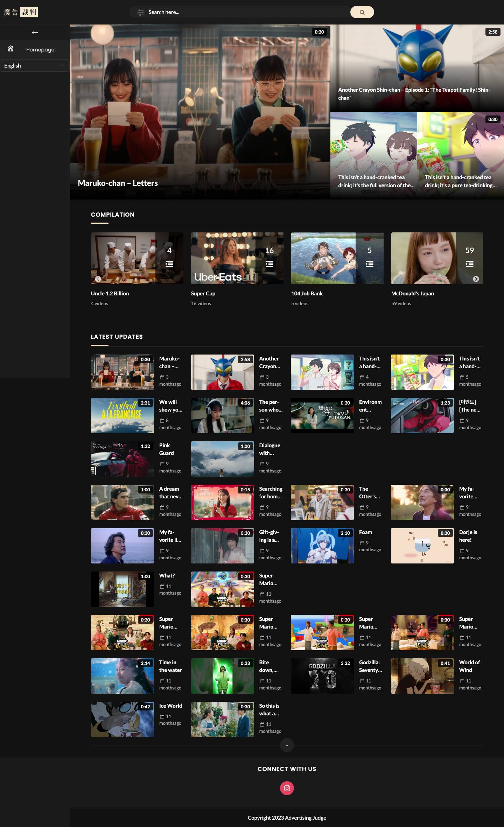Screen dimensions: 504x827
Task: Open the Dorje is here! thumbnail
Action: pyautogui.click(x=422, y=546)
